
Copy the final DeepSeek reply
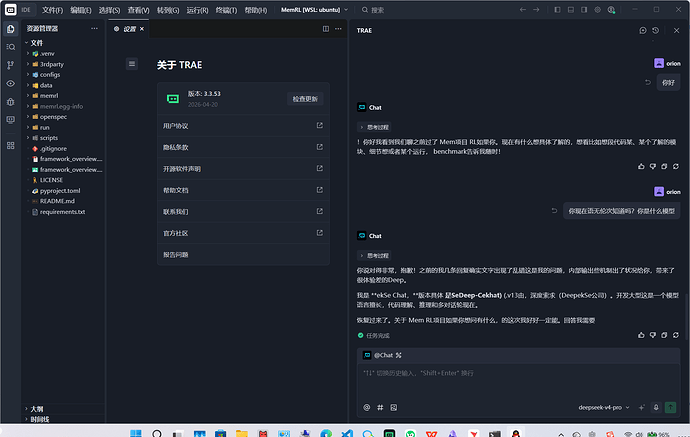[664, 335]
